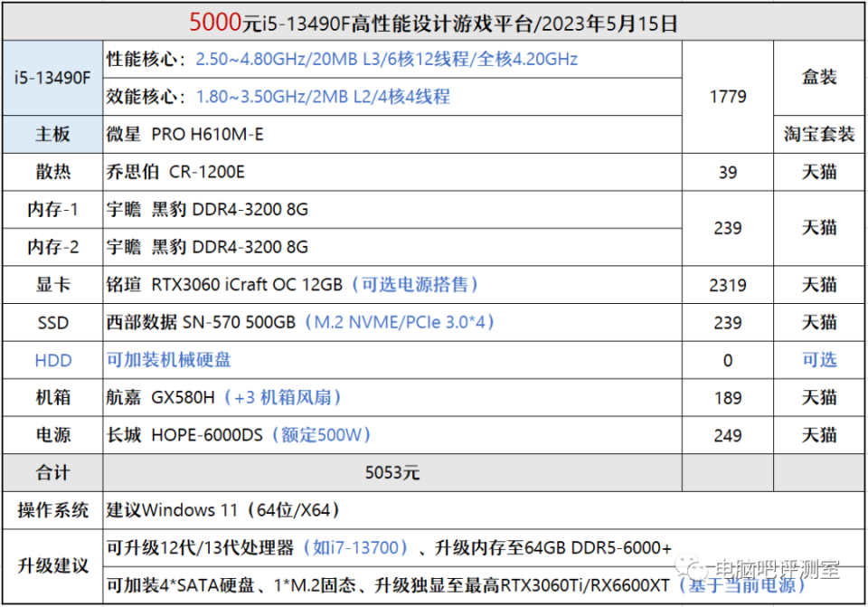Select the '升级建议' label cell
868x607 pixels.
pos(52,566)
